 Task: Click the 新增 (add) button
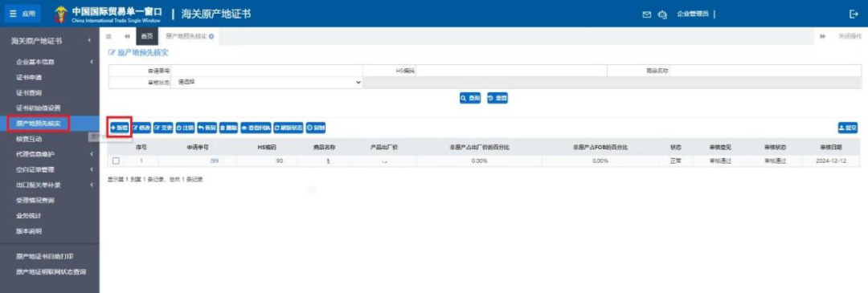[119, 127]
